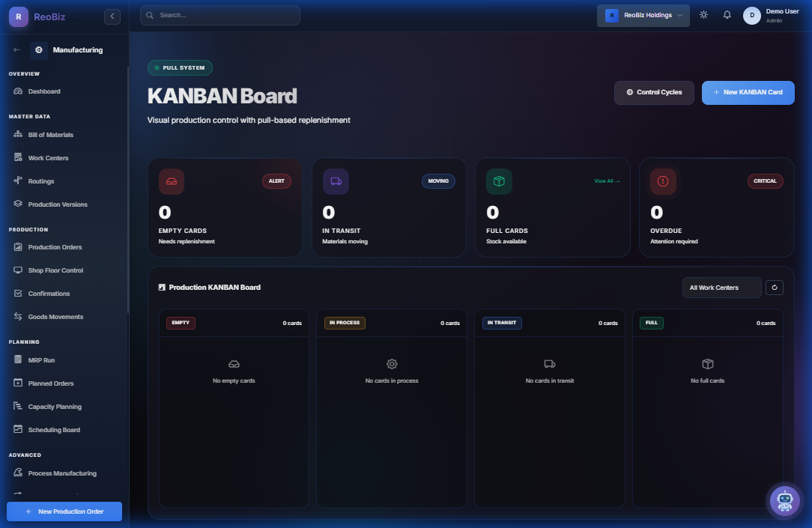Click the Overdue alert icon

662,180
